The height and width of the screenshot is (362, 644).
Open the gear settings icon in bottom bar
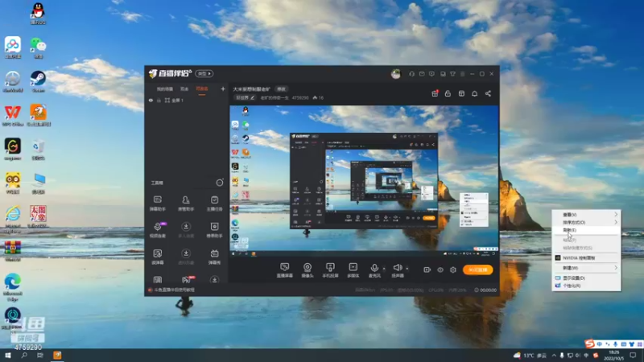tap(453, 269)
